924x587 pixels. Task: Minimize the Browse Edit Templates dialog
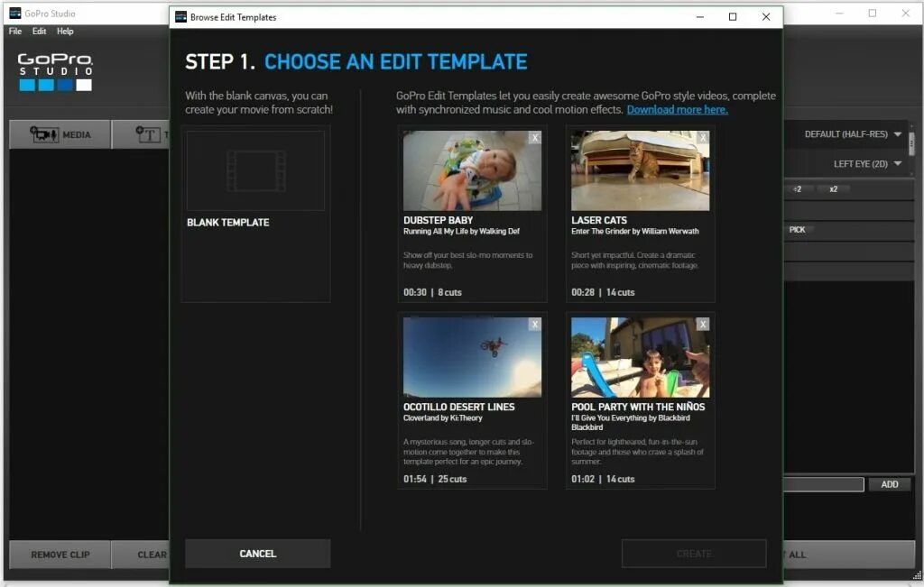click(x=700, y=17)
